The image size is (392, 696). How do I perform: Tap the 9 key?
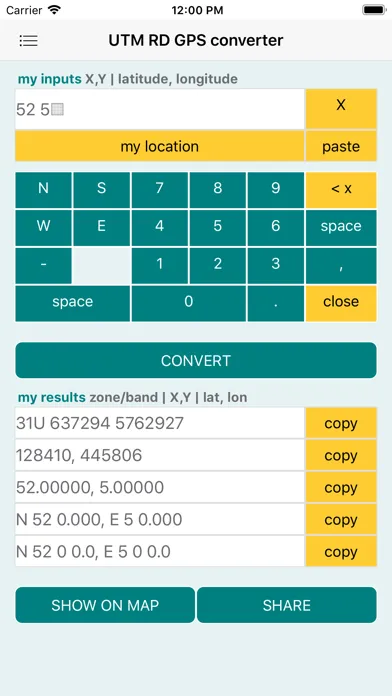click(276, 190)
